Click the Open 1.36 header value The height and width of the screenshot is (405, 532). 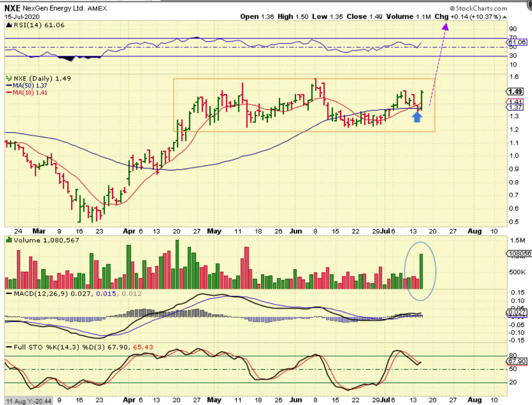click(257, 17)
